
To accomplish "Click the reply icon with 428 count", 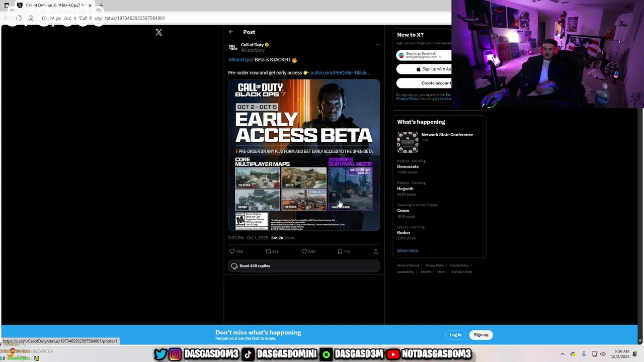I will pyautogui.click(x=232, y=251).
